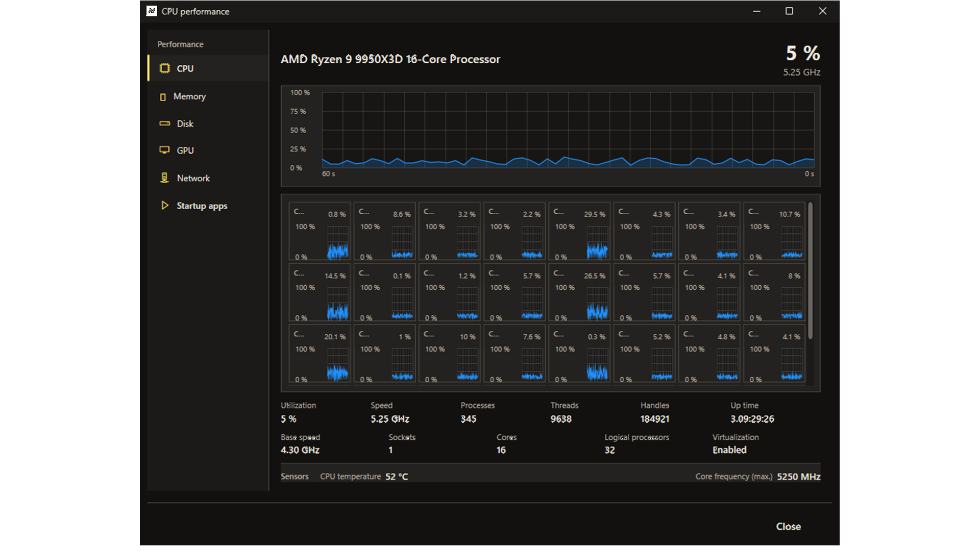Select core tile showing 0.3 %
980x551 pixels.
pyautogui.click(x=579, y=354)
